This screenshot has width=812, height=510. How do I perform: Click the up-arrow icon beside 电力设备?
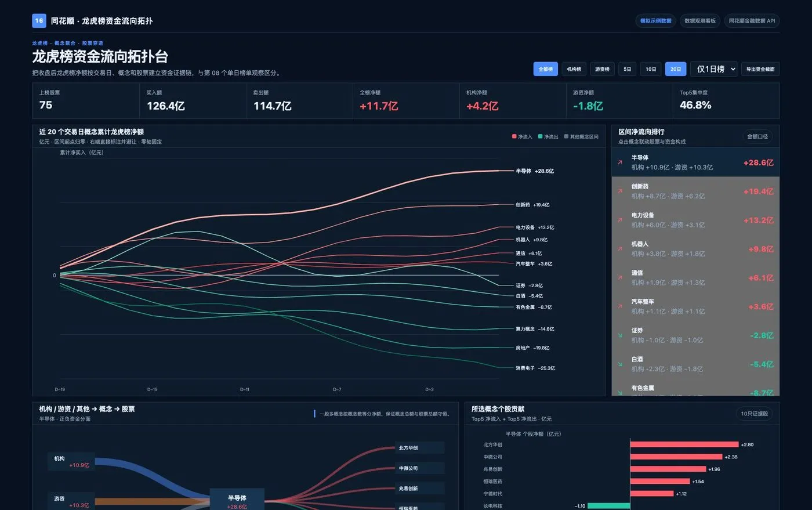[619, 220]
